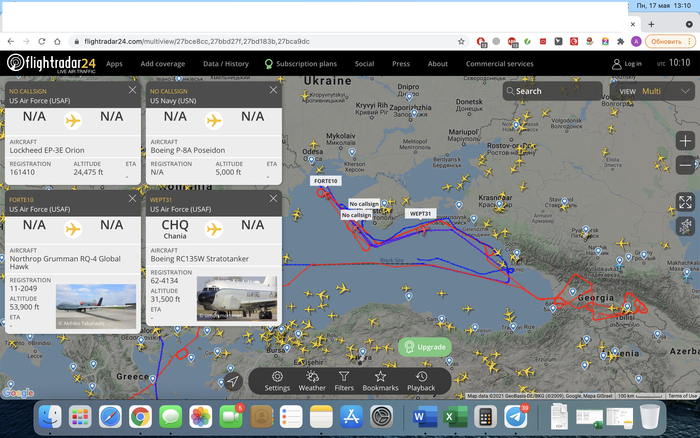Open the map Settings gear
This screenshot has height=438, width=700.
click(x=277, y=381)
